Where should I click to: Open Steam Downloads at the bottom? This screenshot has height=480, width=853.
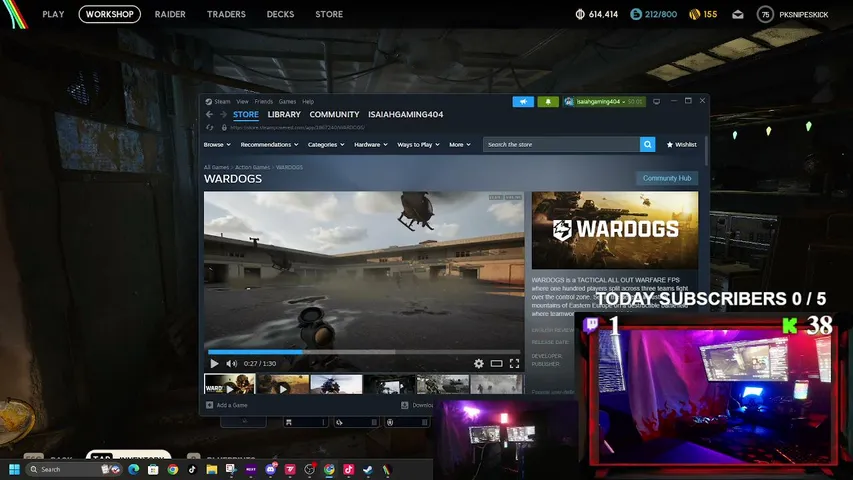click(417, 405)
